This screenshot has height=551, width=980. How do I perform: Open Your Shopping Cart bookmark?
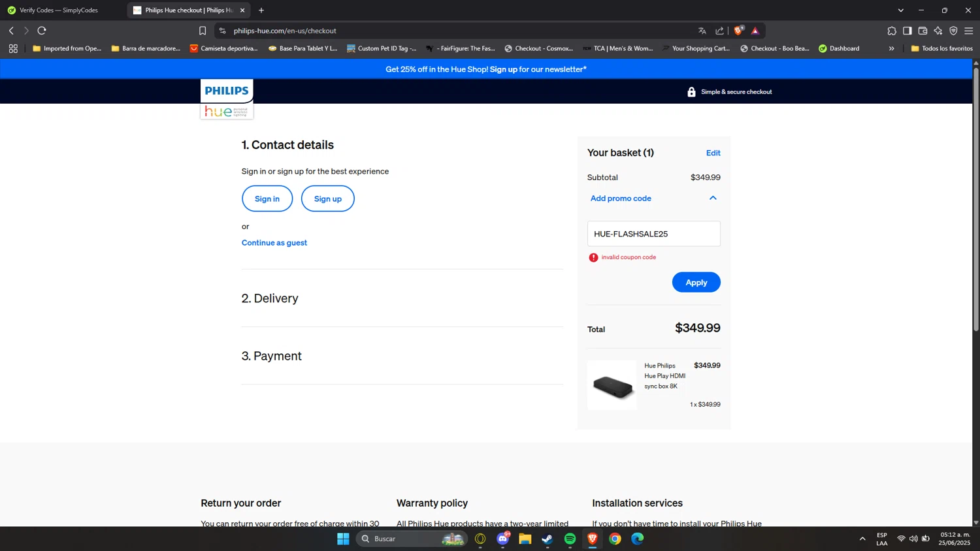click(695, 48)
